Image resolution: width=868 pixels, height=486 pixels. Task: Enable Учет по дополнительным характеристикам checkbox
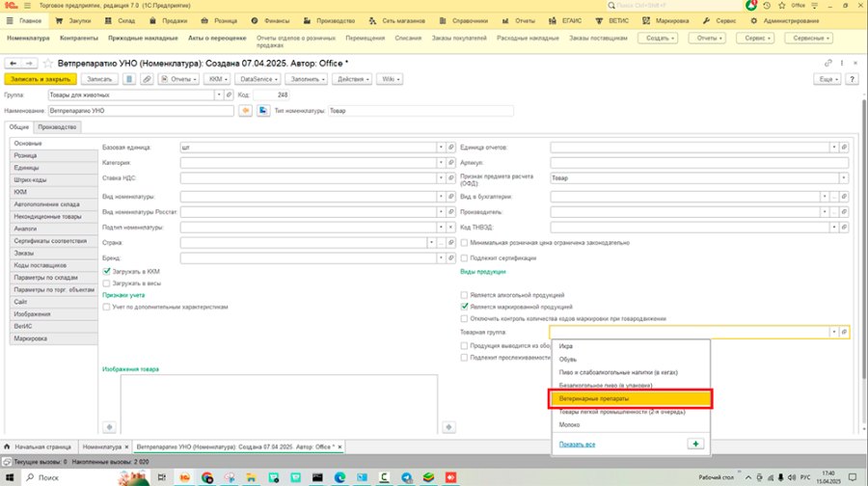[x=107, y=307]
